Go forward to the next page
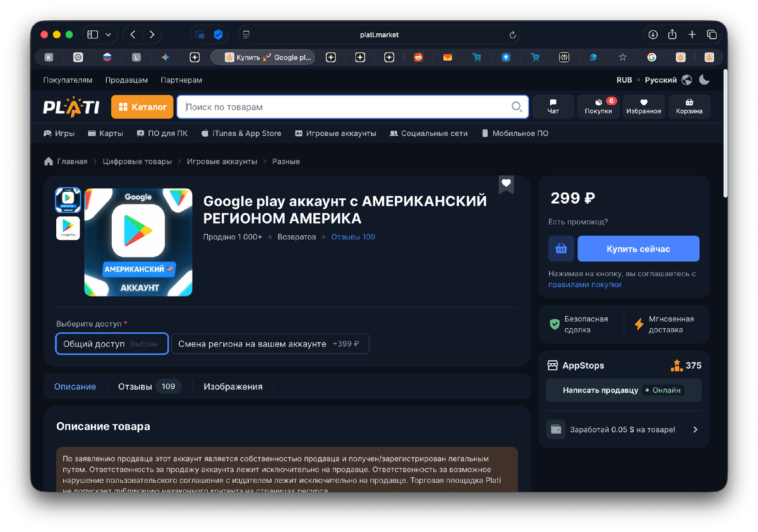Image resolution: width=758 pixels, height=532 pixels. 152,35
